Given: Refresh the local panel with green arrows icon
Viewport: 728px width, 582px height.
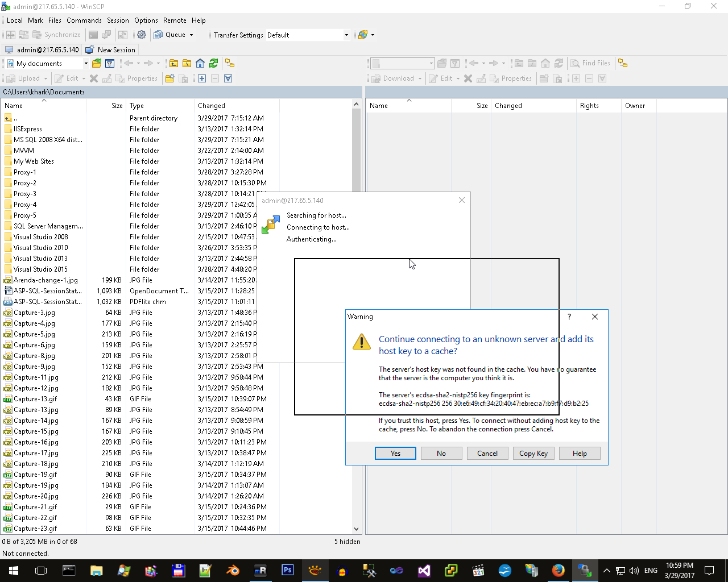Looking at the screenshot, I should coord(213,63).
